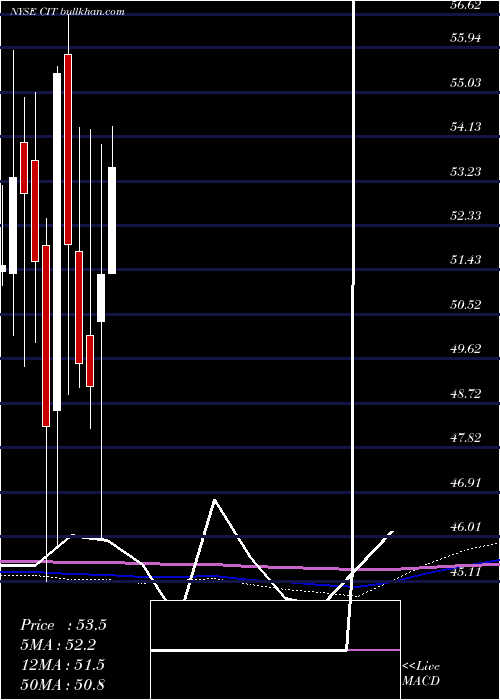Click the 48.72 price axis label
Image resolution: width=500 pixels, height=700 pixels.
click(x=465, y=394)
